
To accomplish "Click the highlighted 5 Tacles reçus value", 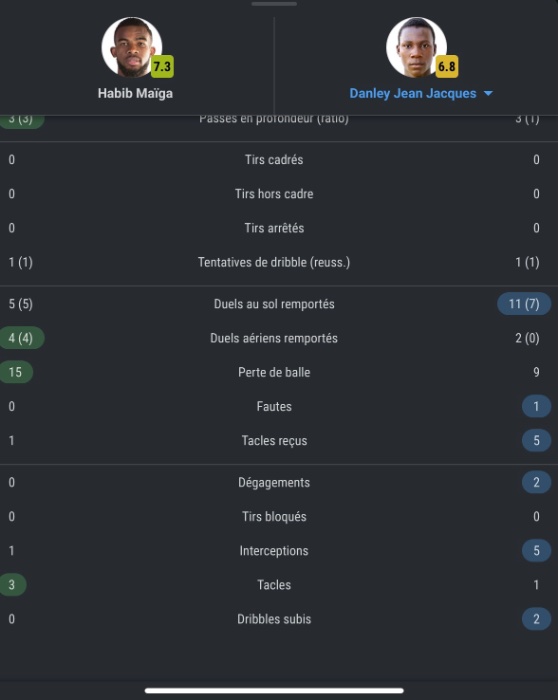I will pyautogui.click(x=537, y=441).
